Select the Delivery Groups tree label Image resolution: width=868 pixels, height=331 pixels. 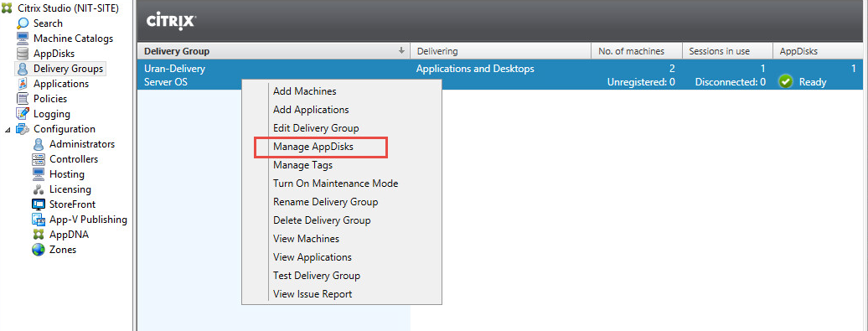tap(68, 69)
